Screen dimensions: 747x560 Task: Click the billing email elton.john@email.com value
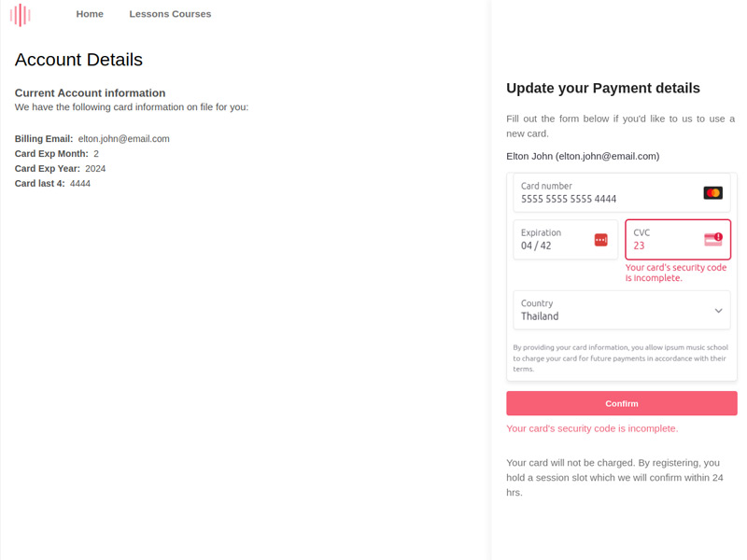(124, 139)
